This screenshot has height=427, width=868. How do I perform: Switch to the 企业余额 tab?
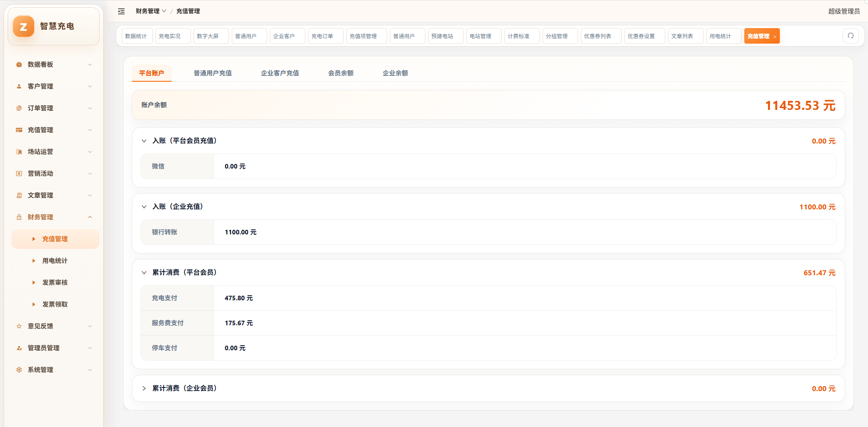[395, 73]
